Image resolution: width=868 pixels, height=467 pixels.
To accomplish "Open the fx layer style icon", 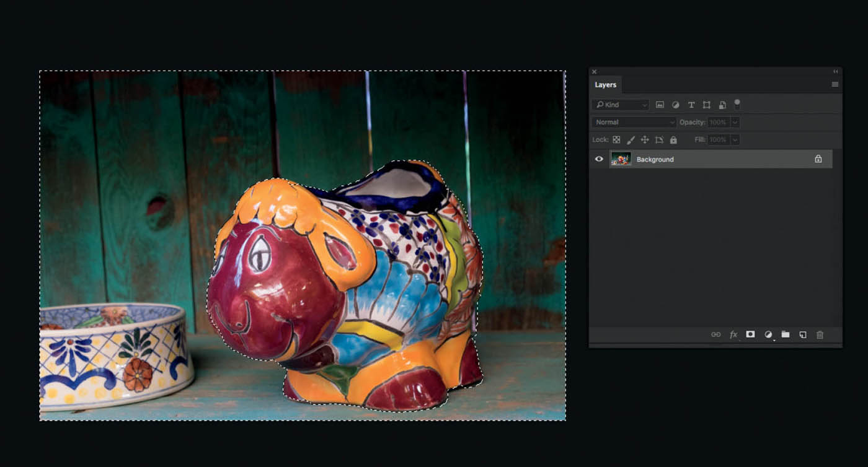I will [x=733, y=334].
